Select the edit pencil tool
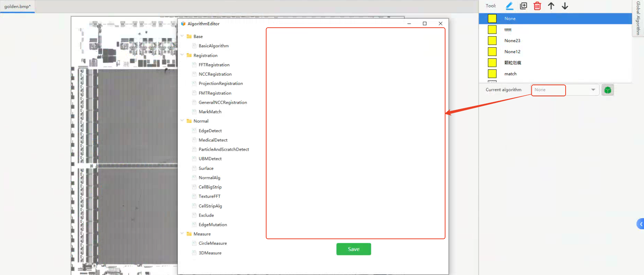 pyautogui.click(x=509, y=6)
